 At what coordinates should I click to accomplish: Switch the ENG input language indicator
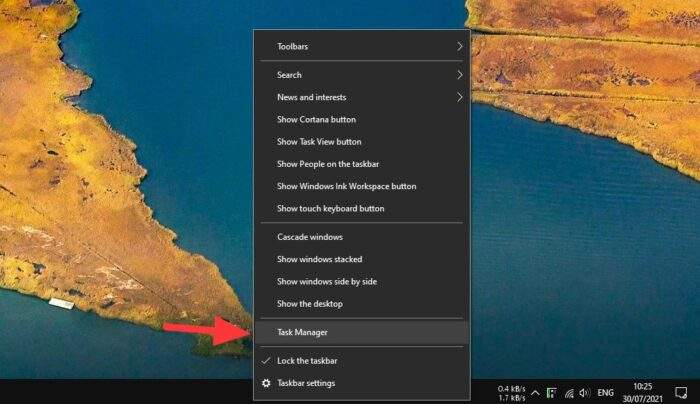pos(605,393)
